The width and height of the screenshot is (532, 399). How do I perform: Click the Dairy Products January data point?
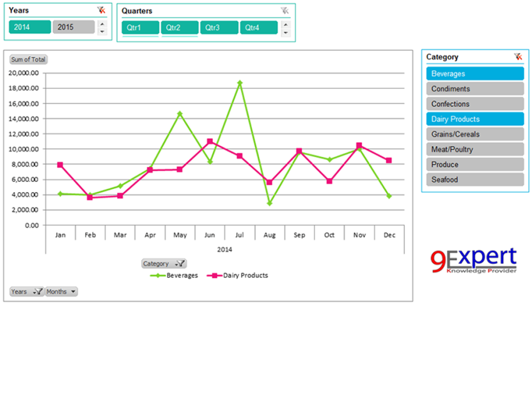click(x=60, y=164)
